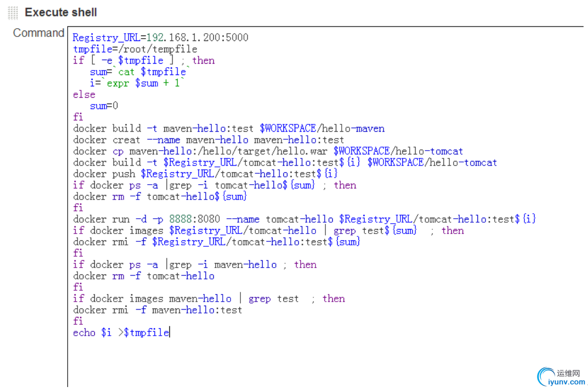Viewport: 588px width, 390px height.
Task: Click the 'docker rmi -f maven-hello:test' line
Action: (157, 310)
